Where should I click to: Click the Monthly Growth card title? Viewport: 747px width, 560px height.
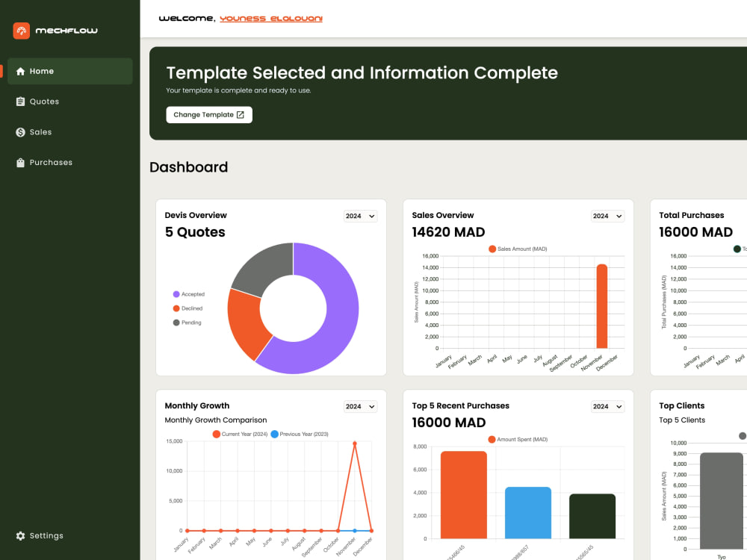click(x=197, y=405)
